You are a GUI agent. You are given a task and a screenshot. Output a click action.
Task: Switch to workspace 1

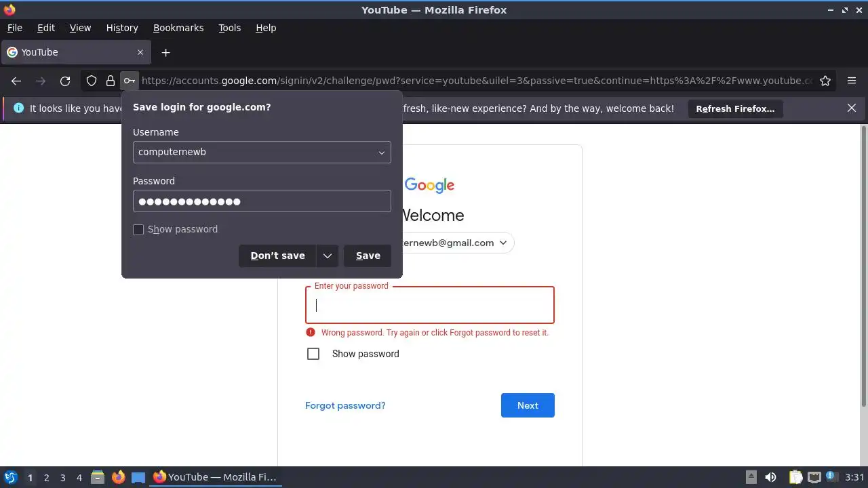click(x=30, y=477)
